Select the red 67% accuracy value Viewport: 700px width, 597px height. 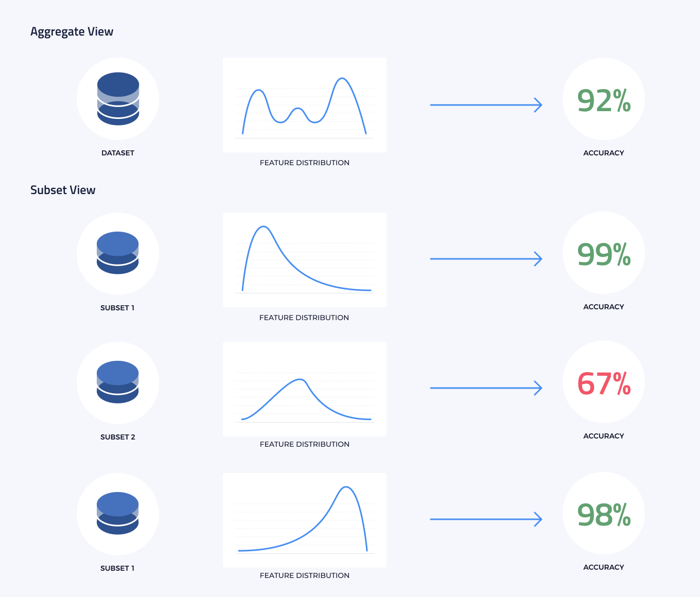click(604, 384)
